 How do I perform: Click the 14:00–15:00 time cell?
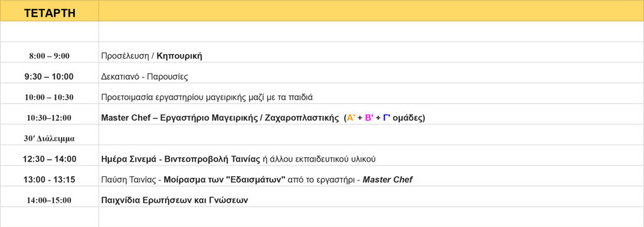[x=49, y=201]
